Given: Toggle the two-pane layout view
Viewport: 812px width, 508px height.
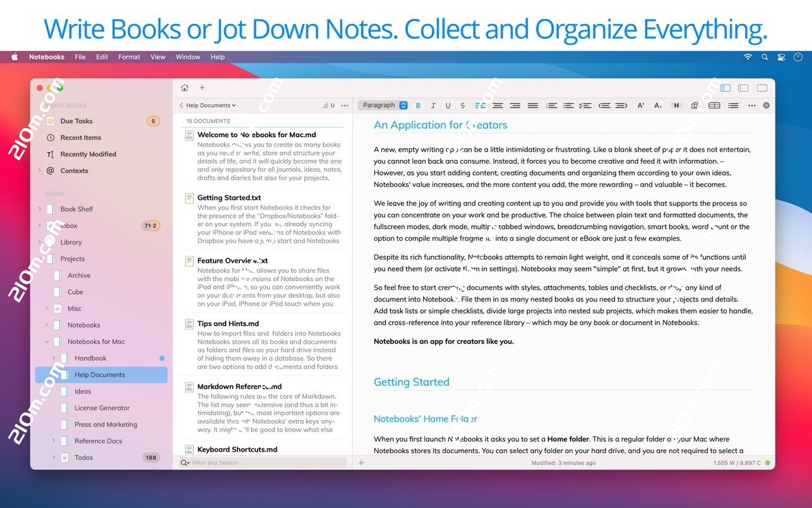Looking at the screenshot, I should tap(743, 88).
